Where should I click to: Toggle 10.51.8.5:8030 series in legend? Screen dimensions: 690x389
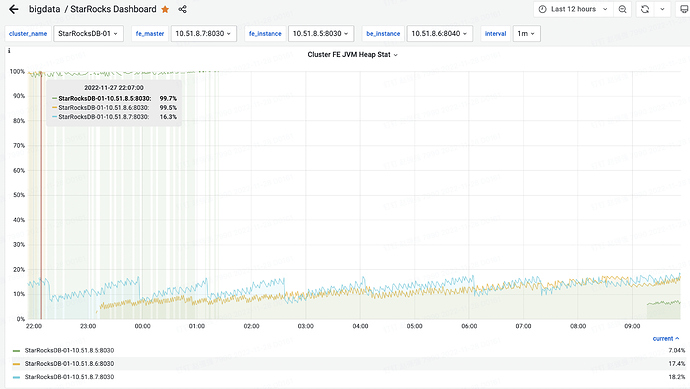tap(69, 350)
